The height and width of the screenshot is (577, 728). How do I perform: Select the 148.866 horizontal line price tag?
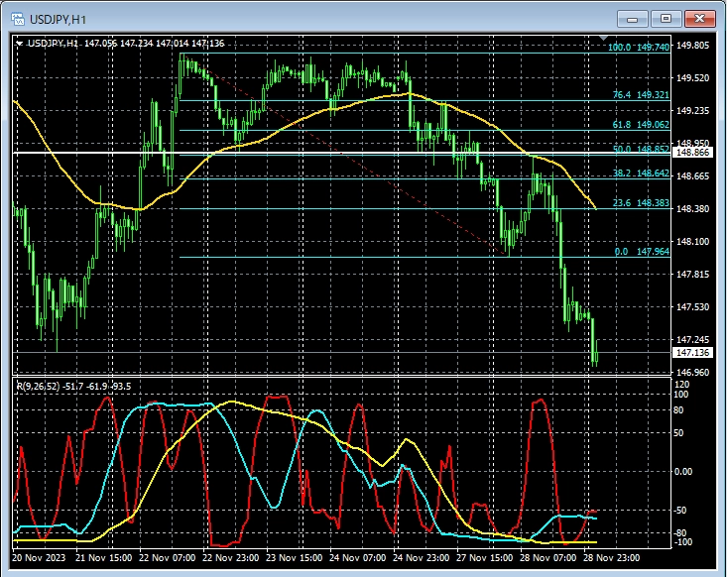690,153
